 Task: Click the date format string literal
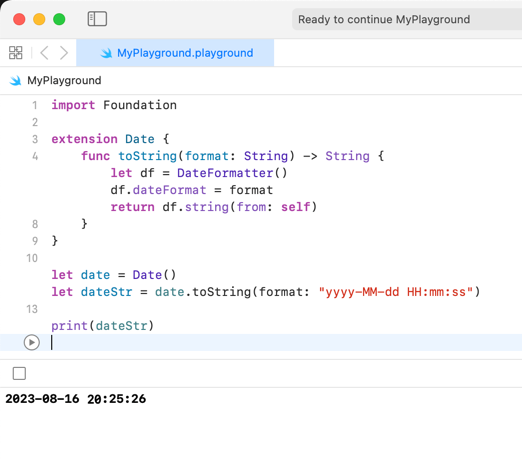(396, 292)
